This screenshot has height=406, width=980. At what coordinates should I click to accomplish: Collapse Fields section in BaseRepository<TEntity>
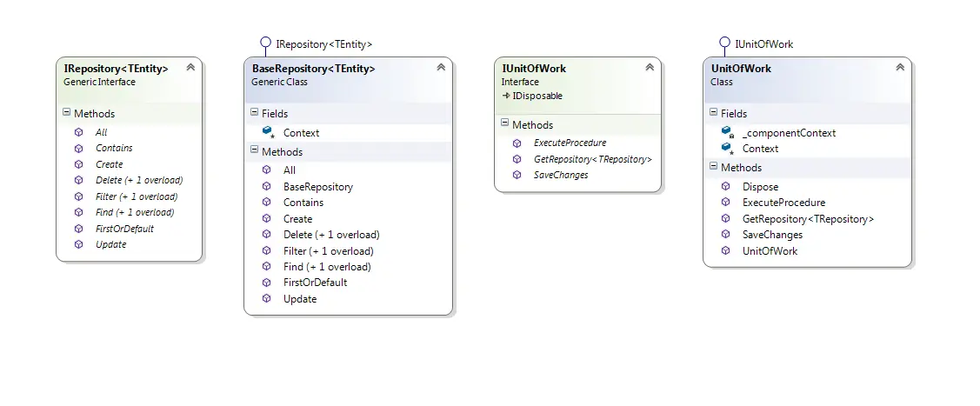pos(255,112)
